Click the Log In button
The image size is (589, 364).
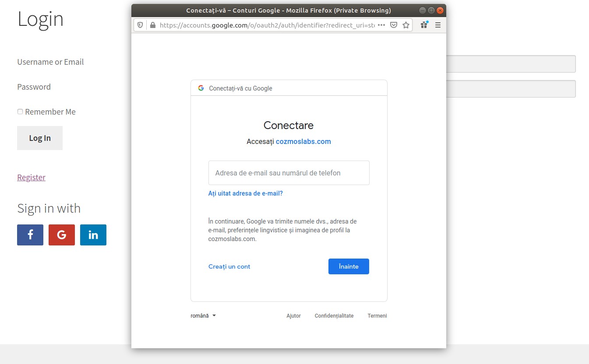40,138
